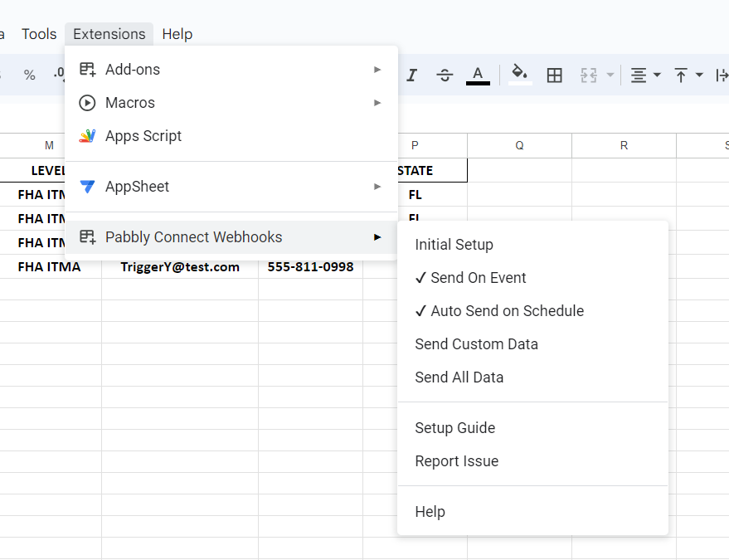Close the Extensions menu tab

[x=109, y=34]
